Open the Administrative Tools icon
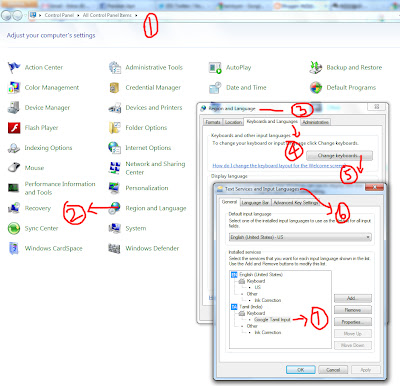The image size is (400, 386). (115, 67)
